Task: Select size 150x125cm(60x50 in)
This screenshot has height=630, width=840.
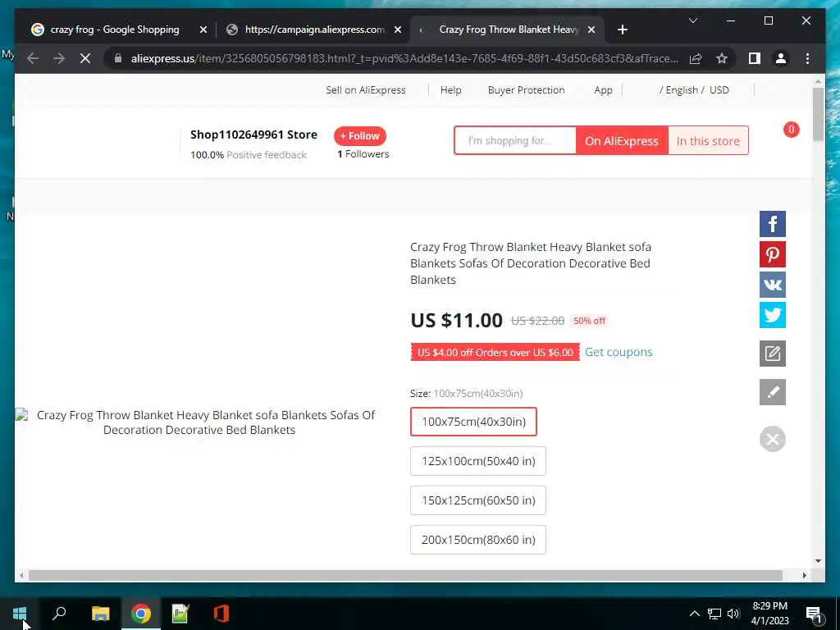Action: [x=478, y=500]
